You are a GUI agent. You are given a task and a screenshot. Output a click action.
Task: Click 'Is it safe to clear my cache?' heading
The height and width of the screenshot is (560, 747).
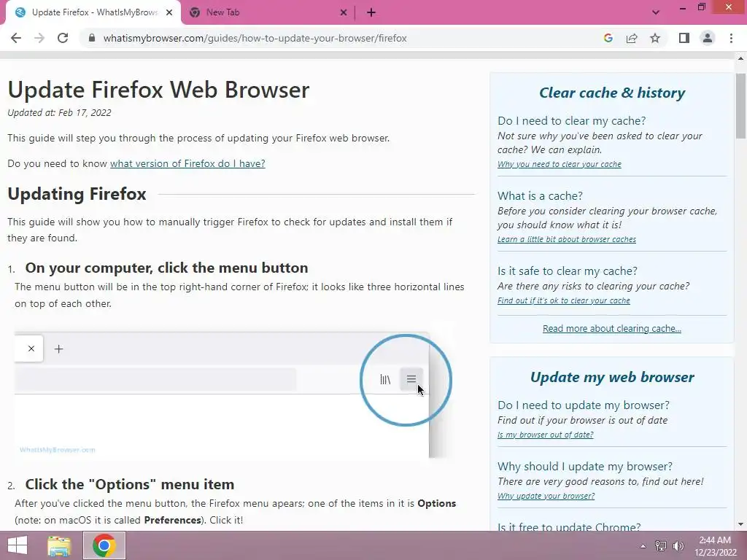click(568, 271)
